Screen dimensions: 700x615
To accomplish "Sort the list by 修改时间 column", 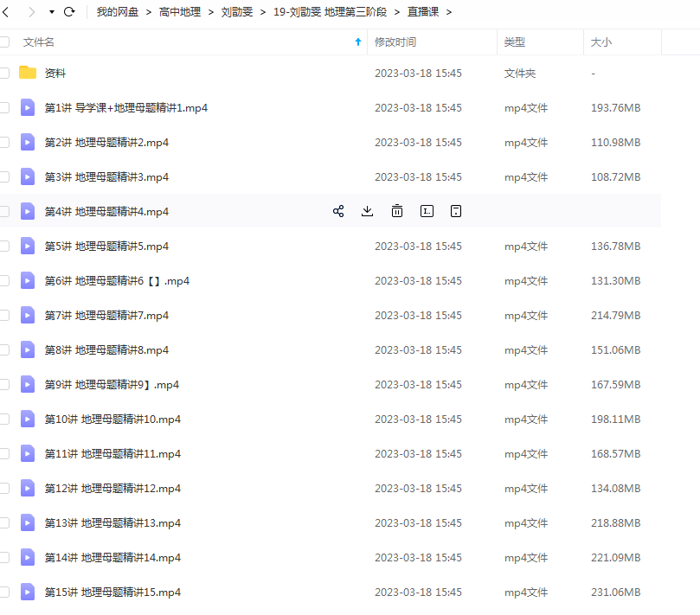I will pyautogui.click(x=395, y=42).
